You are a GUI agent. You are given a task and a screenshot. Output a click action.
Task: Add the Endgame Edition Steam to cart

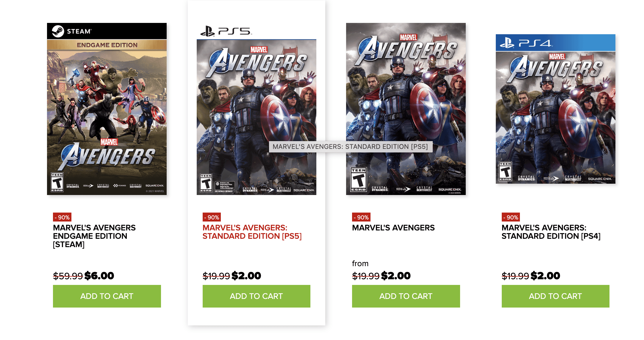(x=107, y=296)
